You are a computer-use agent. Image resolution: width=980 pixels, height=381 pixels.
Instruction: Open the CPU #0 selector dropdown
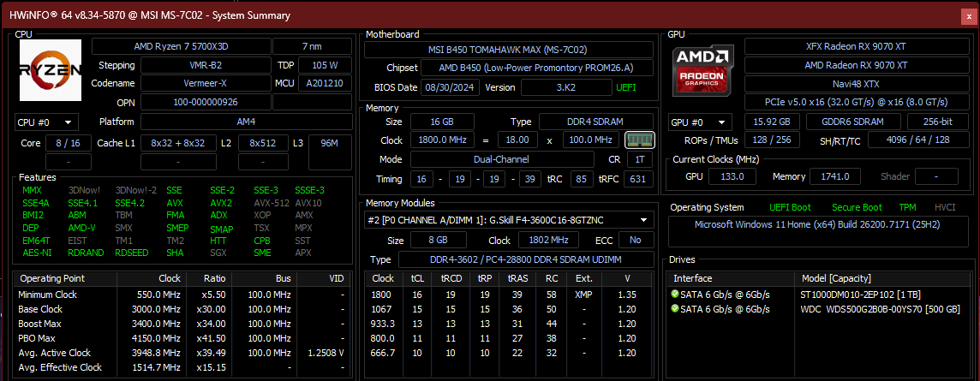47,122
